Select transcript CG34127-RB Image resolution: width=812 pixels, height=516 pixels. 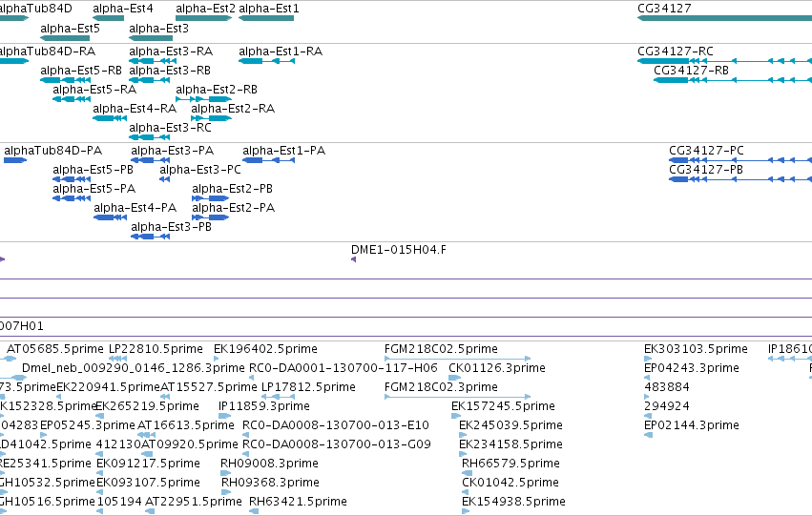pyautogui.click(x=733, y=80)
